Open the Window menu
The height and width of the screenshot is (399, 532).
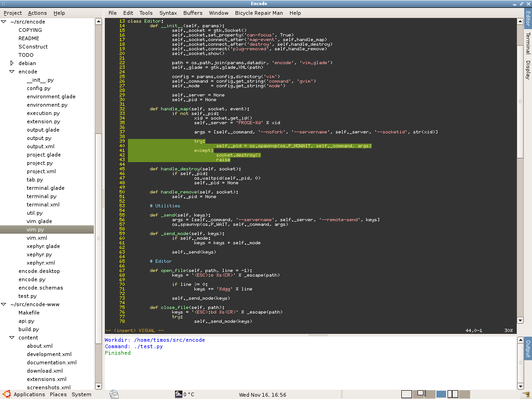(x=218, y=13)
